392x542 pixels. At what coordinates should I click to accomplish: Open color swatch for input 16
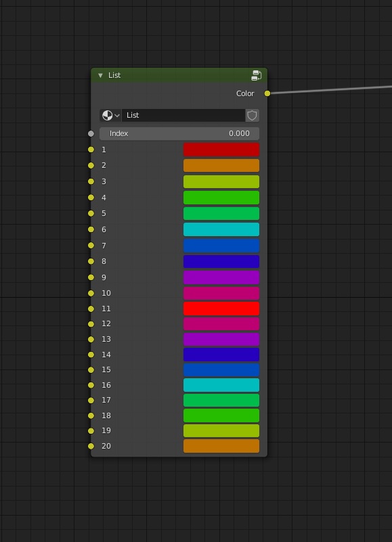221,385
